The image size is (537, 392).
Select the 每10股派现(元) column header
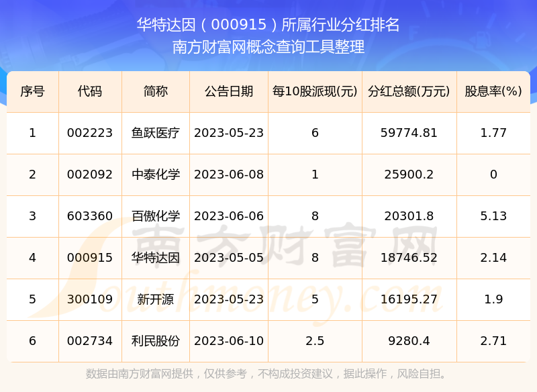tap(315, 91)
